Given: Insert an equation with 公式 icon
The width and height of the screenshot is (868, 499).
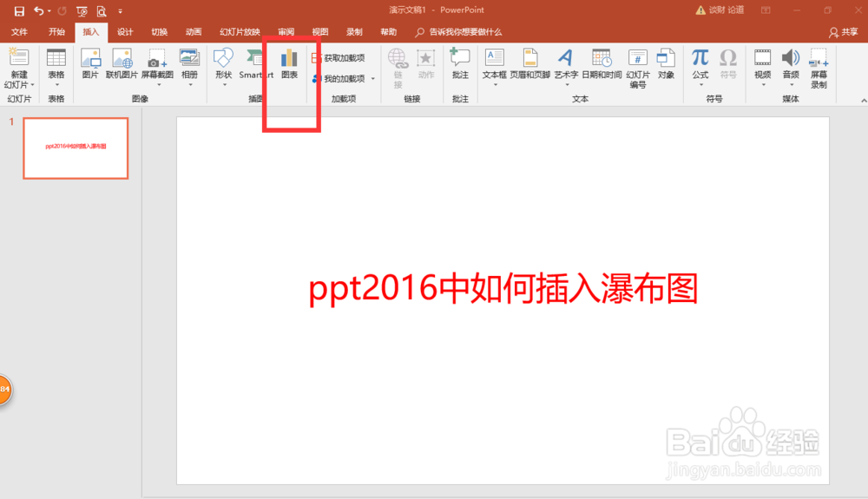Looking at the screenshot, I should coord(700,64).
